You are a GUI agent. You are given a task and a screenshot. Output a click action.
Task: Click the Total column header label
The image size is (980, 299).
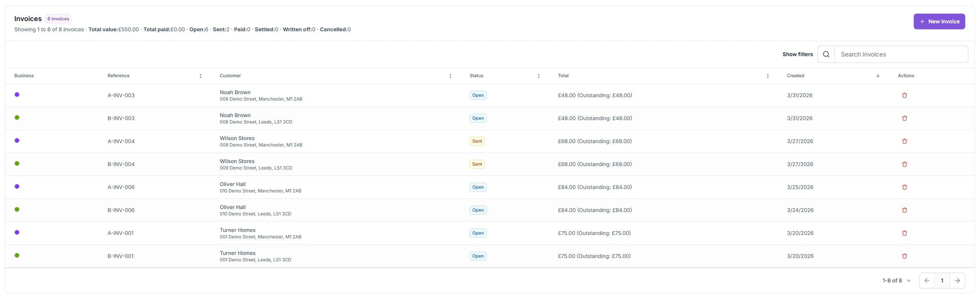pyautogui.click(x=563, y=76)
